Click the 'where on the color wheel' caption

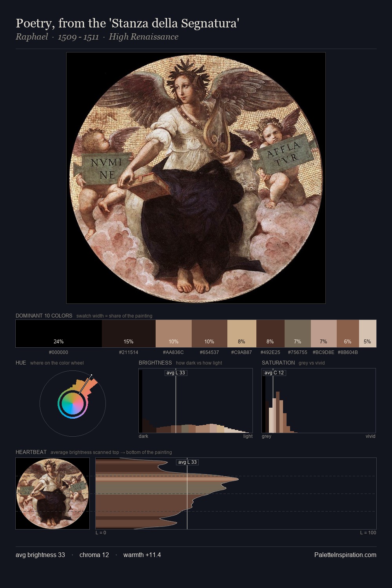(57, 363)
